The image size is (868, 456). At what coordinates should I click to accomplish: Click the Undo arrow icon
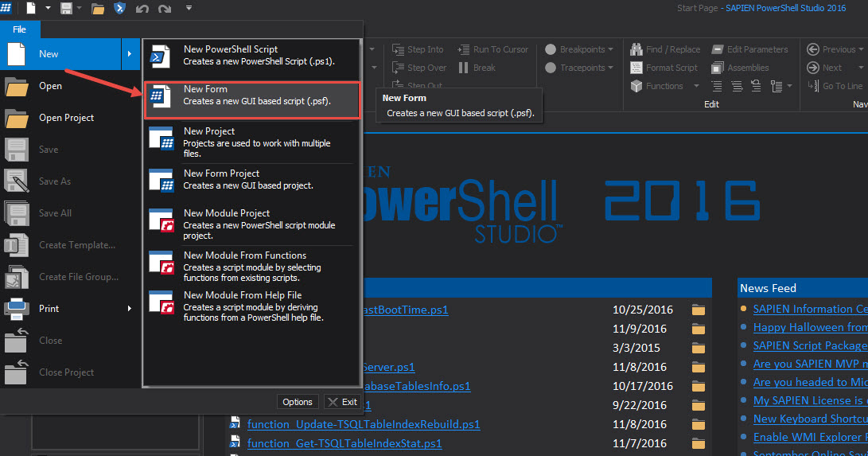pyautogui.click(x=142, y=8)
